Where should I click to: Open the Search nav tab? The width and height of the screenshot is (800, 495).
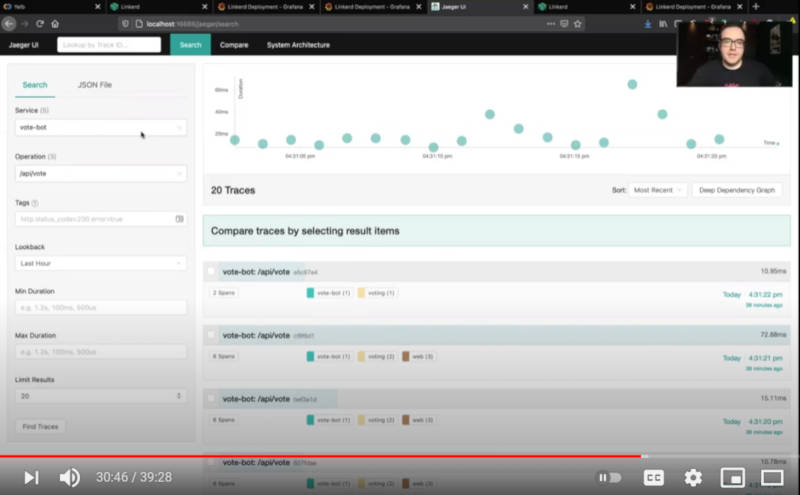(x=190, y=45)
